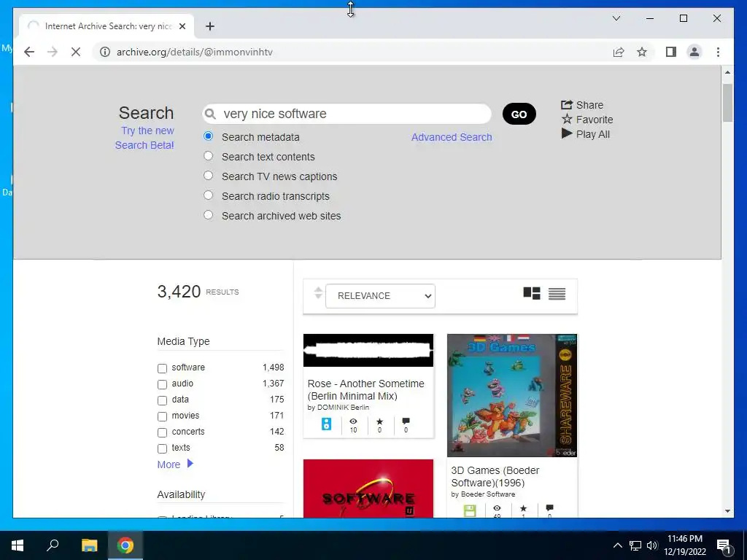The image size is (747, 560).
Task: Click the comments icon on Rose card
Action: pos(406,421)
